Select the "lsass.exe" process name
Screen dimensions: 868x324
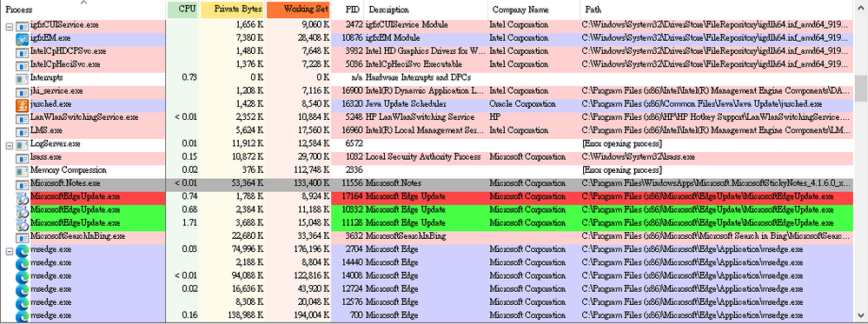46,156
